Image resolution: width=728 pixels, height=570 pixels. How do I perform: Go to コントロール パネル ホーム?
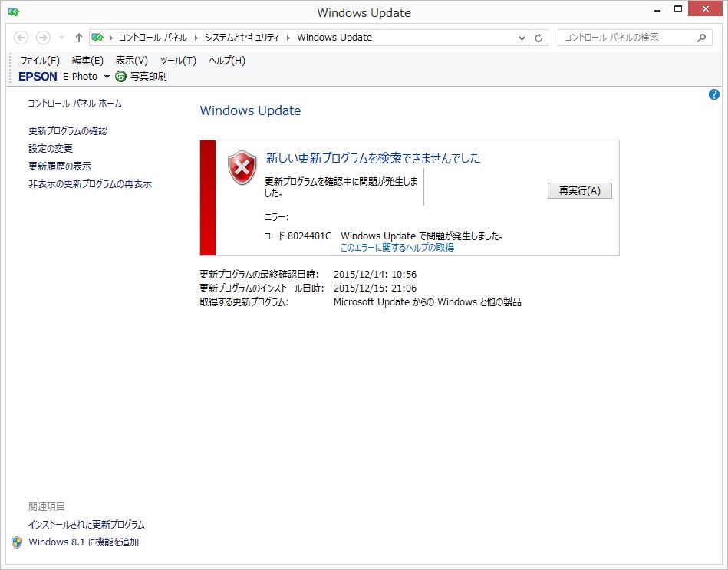coord(74,104)
